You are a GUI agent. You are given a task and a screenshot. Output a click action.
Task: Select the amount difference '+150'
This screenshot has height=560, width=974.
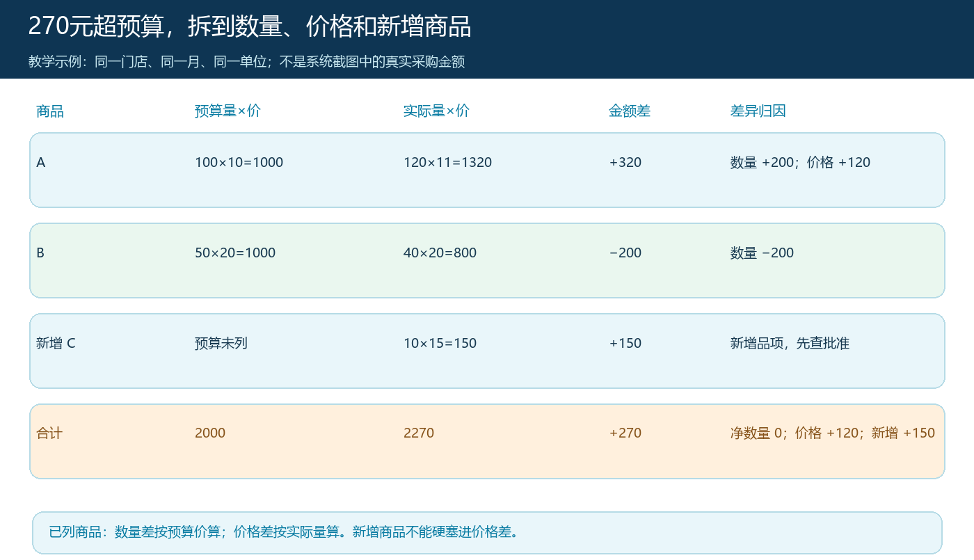tap(625, 343)
